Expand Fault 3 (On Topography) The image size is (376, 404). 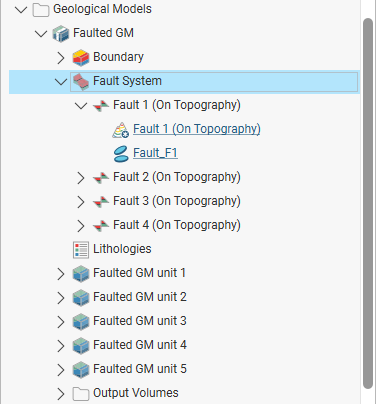pos(81,202)
